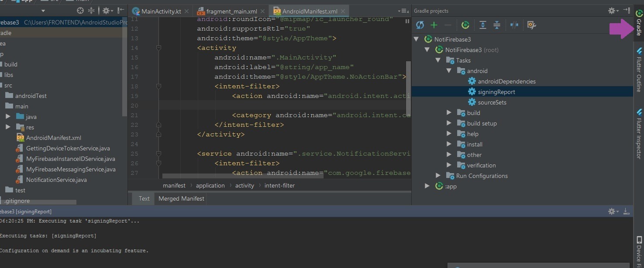Click the activity breadcrumb
Viewport: 644px width, 268px height.
tap(245, 185)
